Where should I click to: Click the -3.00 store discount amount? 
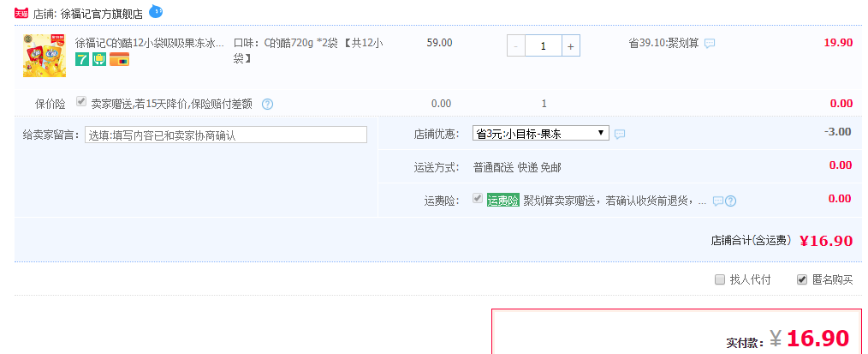837,132
